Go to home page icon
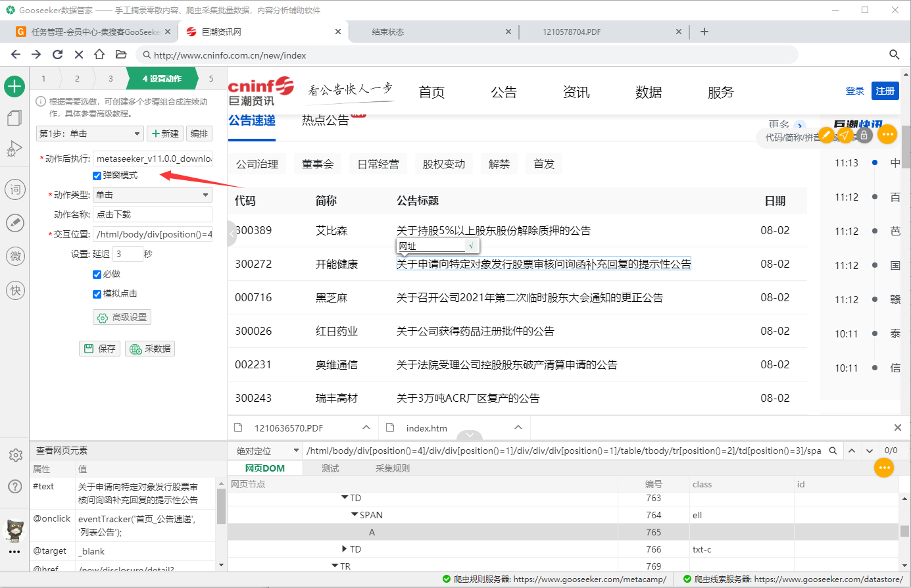 [99, 55]
